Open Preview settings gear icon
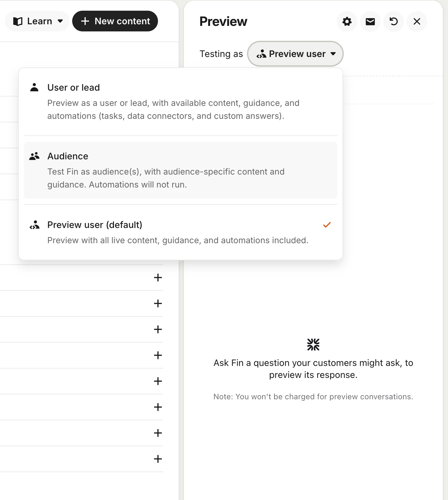Viewport: 448px width, 500px height. point(347,21)
